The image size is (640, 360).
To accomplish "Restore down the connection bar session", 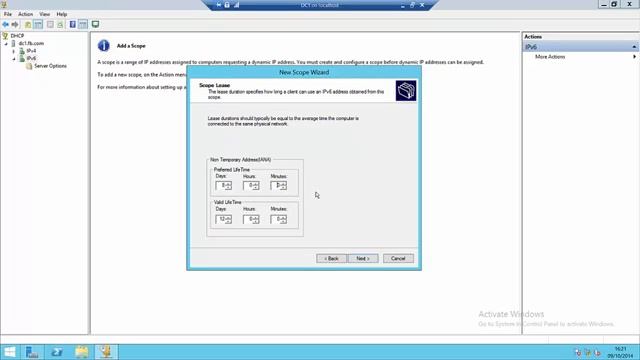I will click(412, 5).
